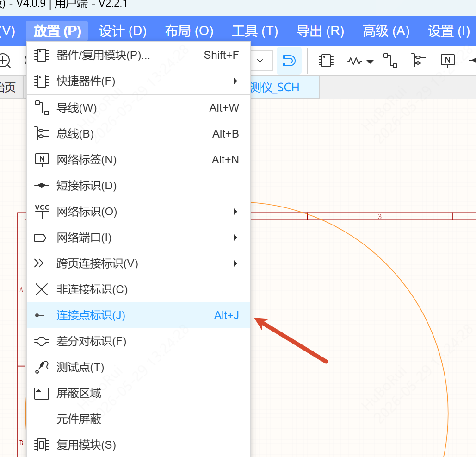Expand the 网络端口(I) submenu arrow
This screenshot has width=476, height=457.
tap(235, 238)
